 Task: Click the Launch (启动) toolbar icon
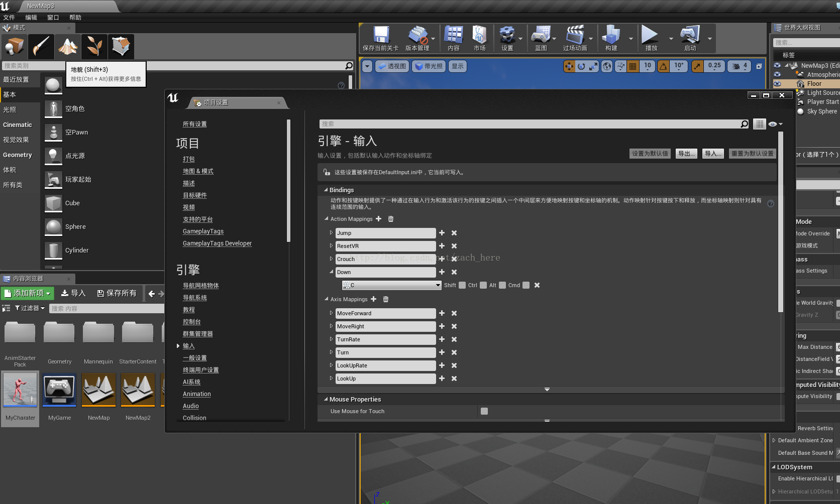[x=690, y=39]
